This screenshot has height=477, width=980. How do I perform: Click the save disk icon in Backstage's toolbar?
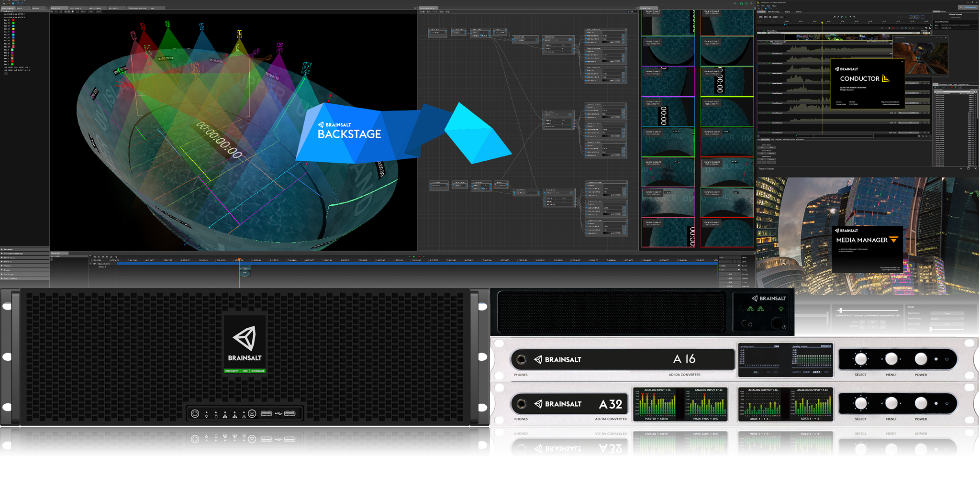[x=13, y=3]
